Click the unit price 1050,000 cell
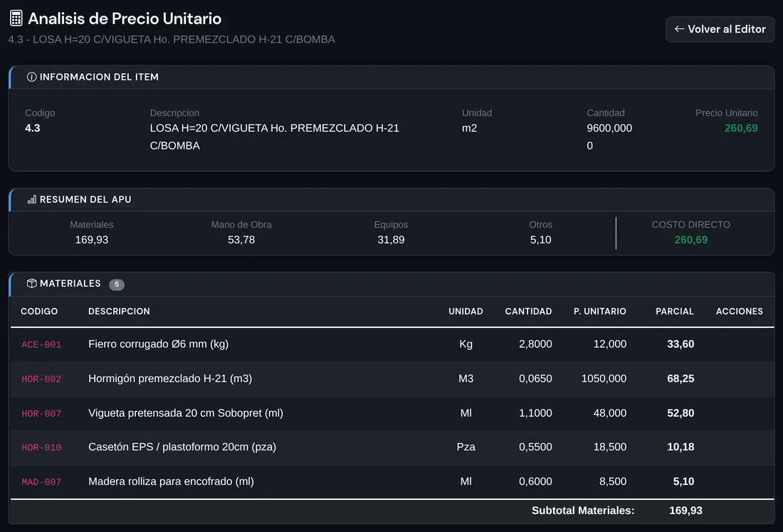783x532 pixels. (604, 378)
